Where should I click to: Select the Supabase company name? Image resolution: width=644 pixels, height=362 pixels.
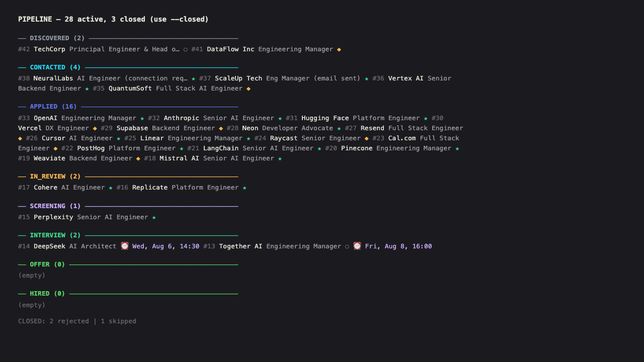[x=132, y=128]
